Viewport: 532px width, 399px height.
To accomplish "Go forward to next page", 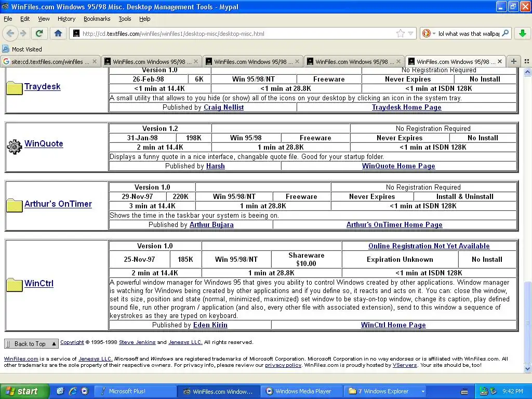I will tap(23, 33).
